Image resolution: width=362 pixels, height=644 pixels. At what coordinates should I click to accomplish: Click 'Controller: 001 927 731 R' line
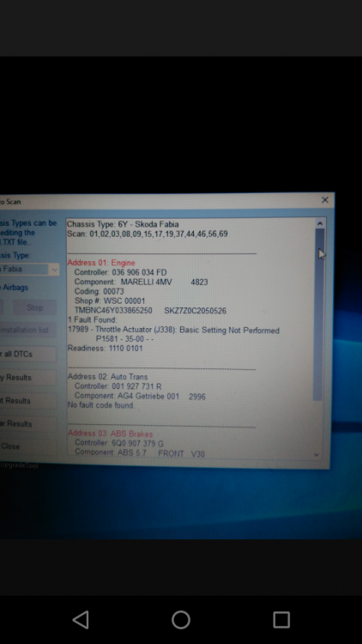118,386
